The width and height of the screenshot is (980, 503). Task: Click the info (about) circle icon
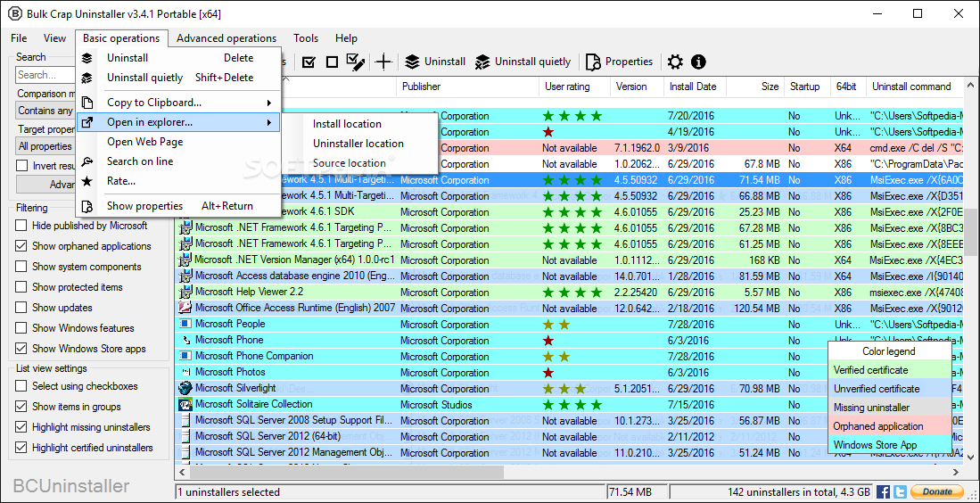(698, 62)
